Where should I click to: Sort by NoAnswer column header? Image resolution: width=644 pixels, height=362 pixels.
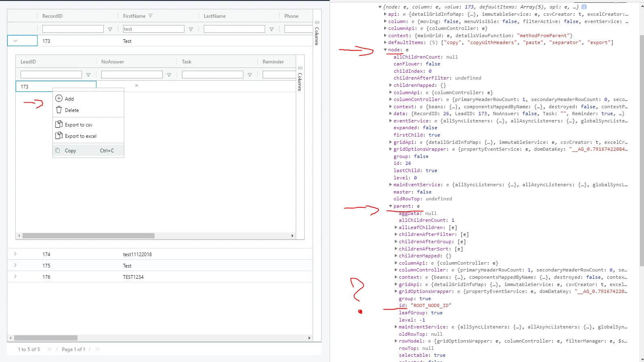tap(113, 62)
